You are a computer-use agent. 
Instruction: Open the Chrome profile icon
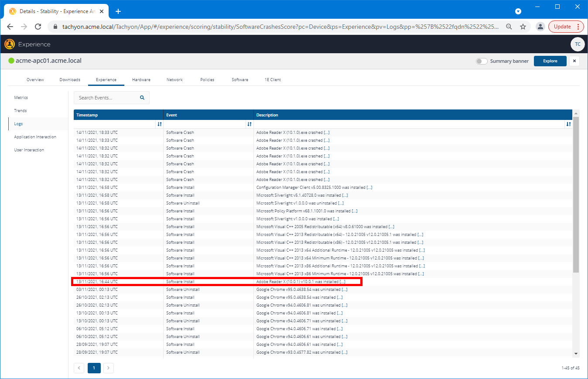coord(540,27)
